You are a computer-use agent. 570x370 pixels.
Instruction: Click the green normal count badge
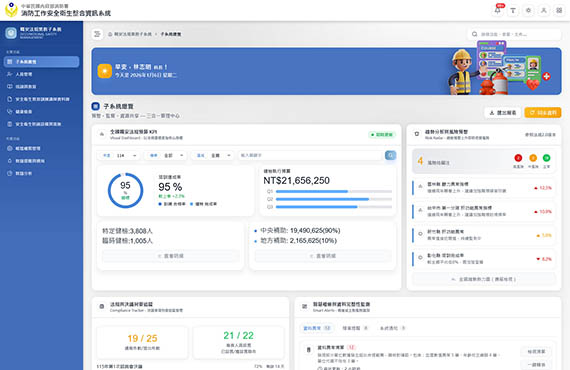coord(546,158)
